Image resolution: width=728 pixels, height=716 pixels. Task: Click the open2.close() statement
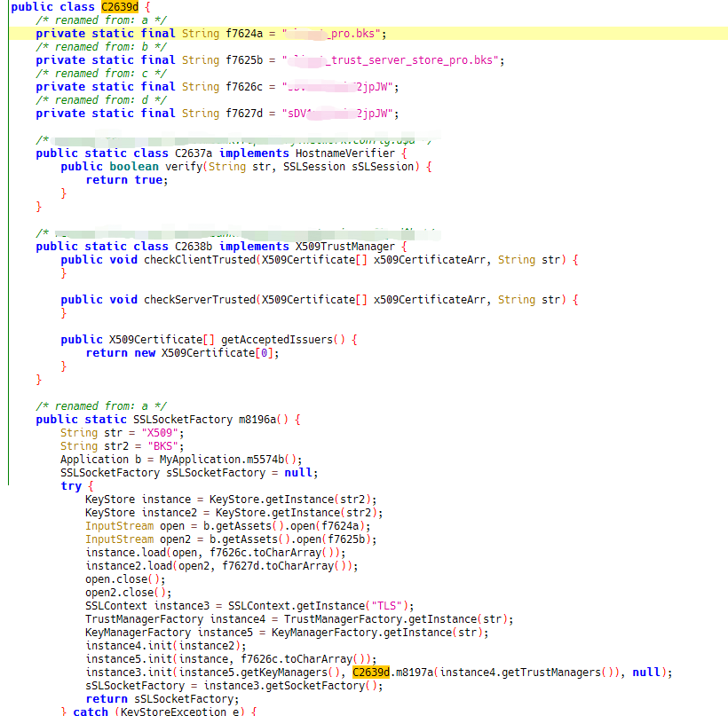(x=129, y=593)
